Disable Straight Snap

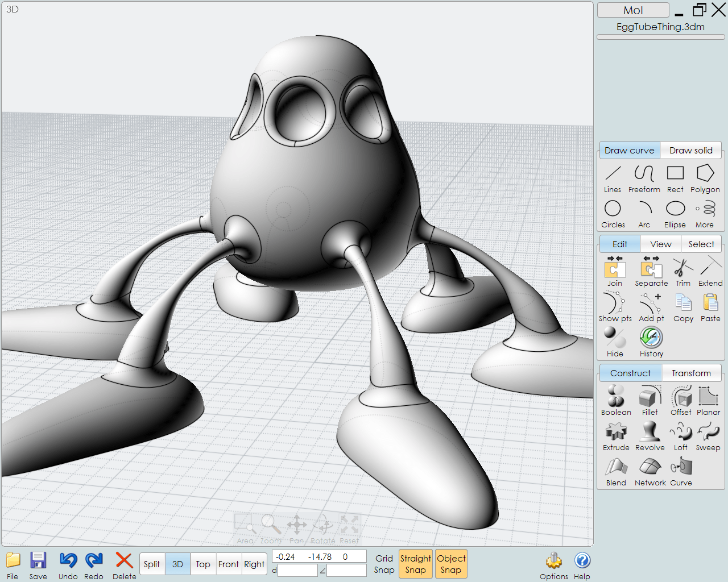point(415,564)
